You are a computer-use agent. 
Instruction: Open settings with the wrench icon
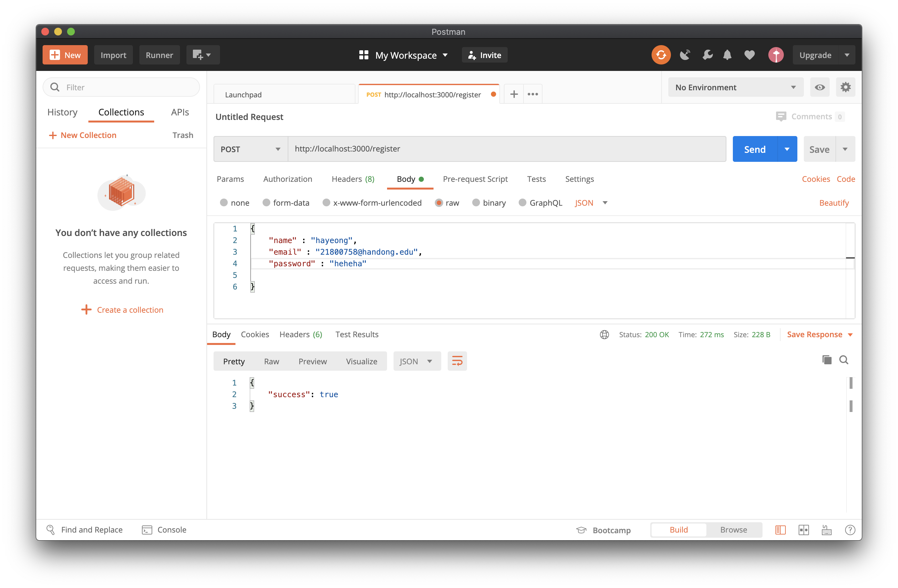tap(707, 55)
